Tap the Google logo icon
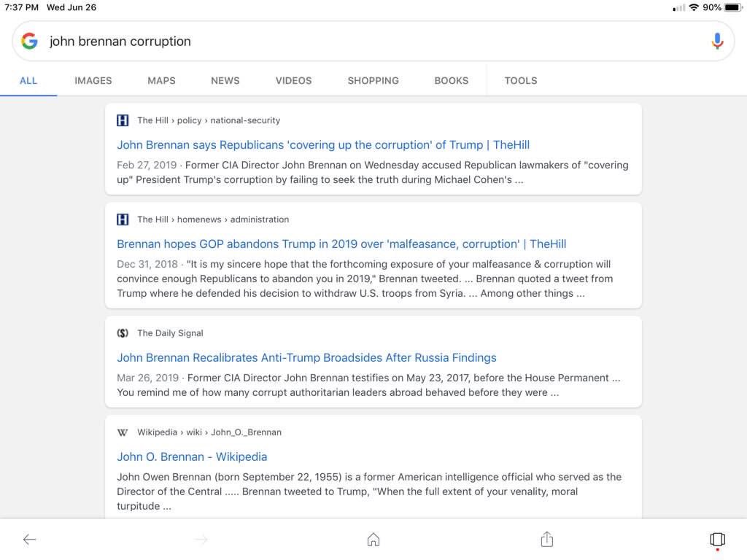Screen dimensions: 747x560 [29, 41]
